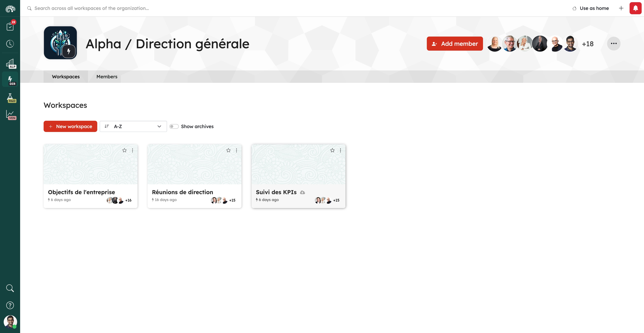Screen dimensions: 644x333
Task: Open the ALP organization in sidebar
Action: [11, 64]
